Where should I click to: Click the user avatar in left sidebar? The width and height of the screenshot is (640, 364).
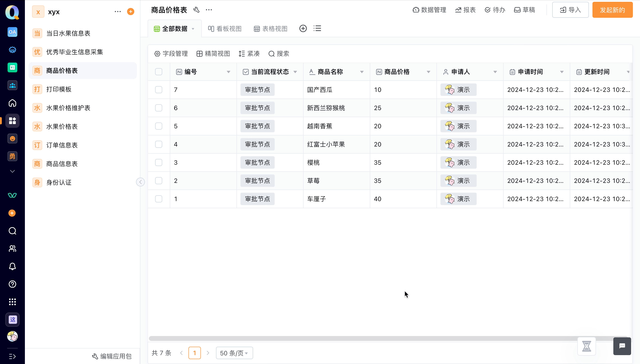[12, 336]
